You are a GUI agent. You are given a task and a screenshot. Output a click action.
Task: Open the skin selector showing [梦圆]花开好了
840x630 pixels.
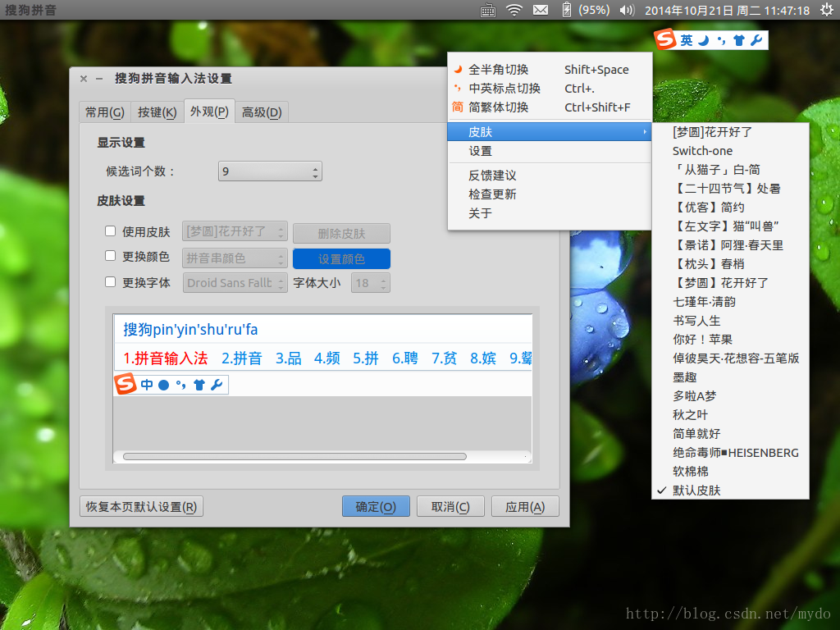(x=235, y=231)
